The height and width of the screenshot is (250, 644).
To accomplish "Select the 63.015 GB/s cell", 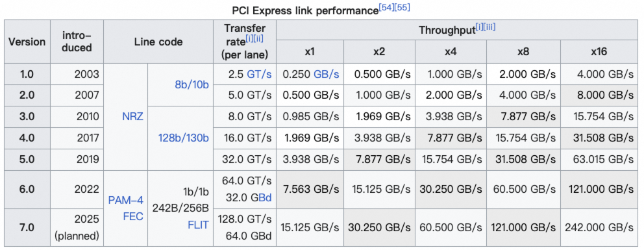I will (599, 159).
